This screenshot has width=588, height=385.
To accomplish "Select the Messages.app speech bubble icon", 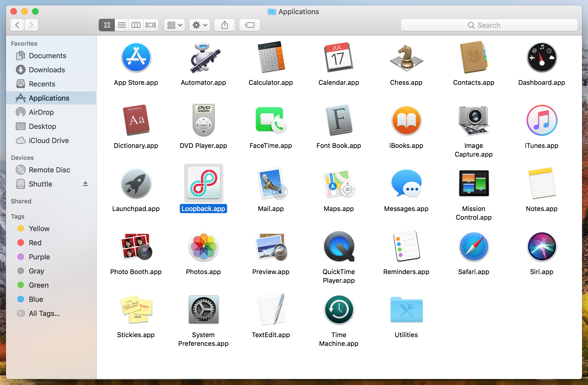I will point(406,183).
